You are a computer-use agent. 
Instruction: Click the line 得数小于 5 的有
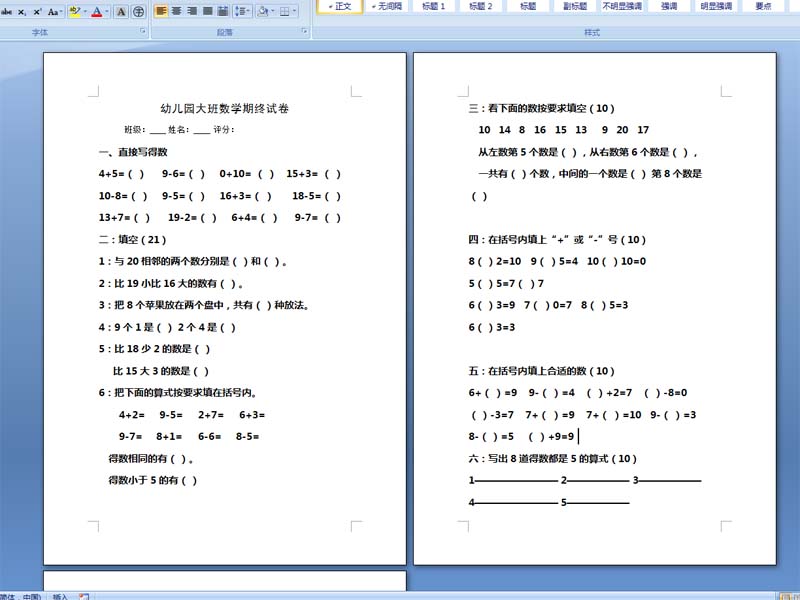point(153,480)
